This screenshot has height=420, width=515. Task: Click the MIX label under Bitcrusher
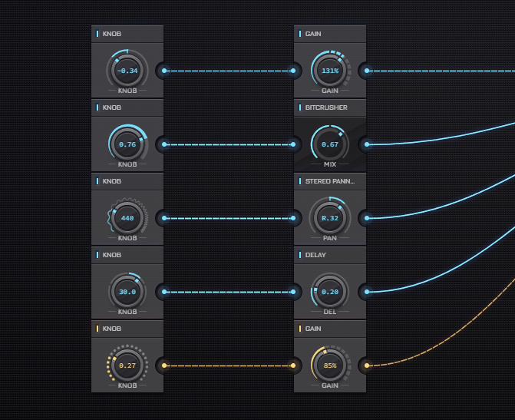point(330,164)
